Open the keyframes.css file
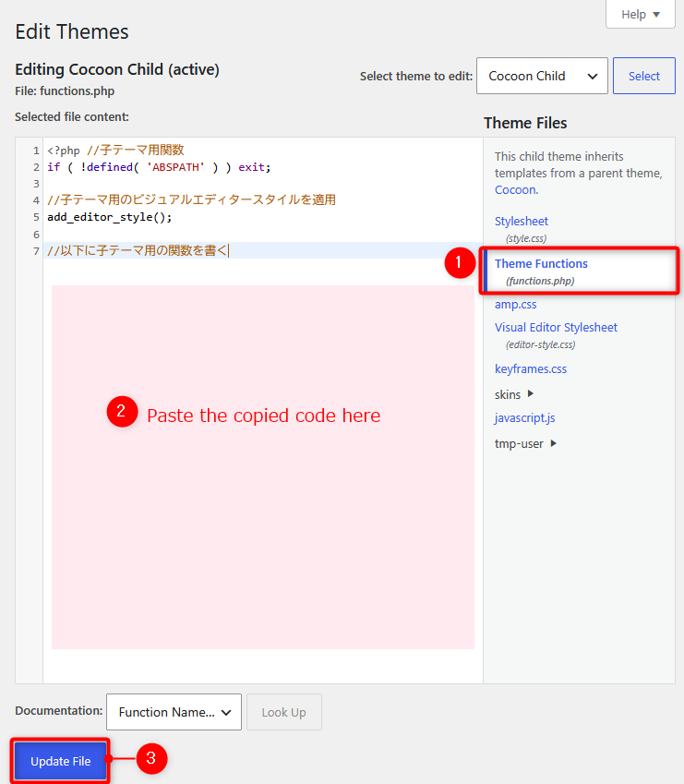684x784 pixels. click(x=531, y=369)
